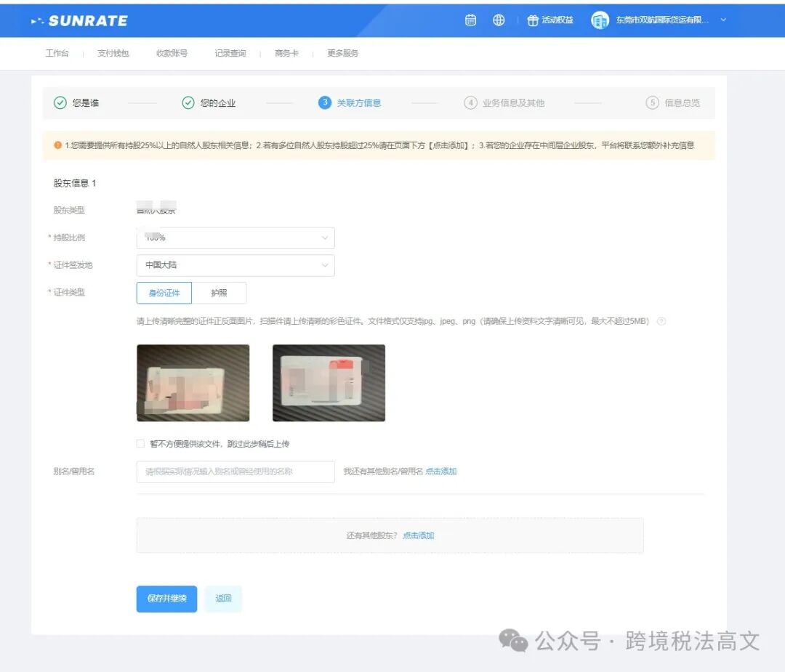Click the tooltip question mark near upload instructions
The width and height of the screenshot is (785, 672).
[x=661, y=320]
